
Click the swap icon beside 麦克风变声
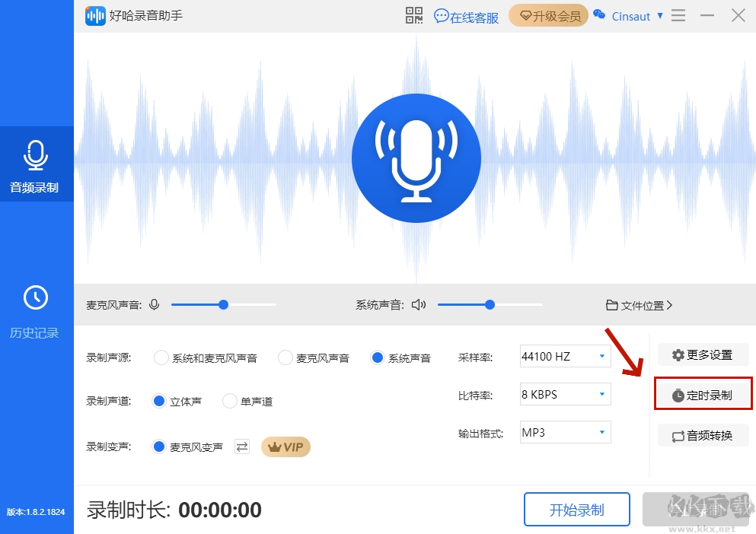241,447
